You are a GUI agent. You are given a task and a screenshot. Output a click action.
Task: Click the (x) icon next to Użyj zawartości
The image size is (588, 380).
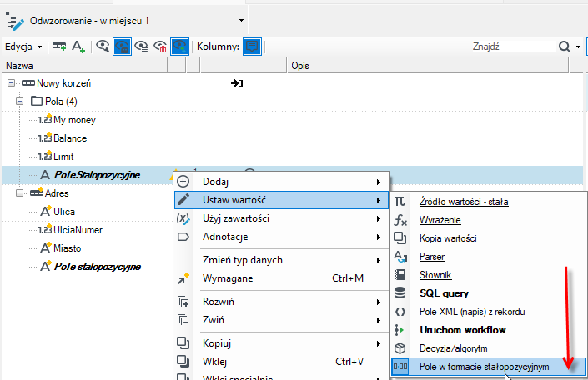(x=183, y=218)
